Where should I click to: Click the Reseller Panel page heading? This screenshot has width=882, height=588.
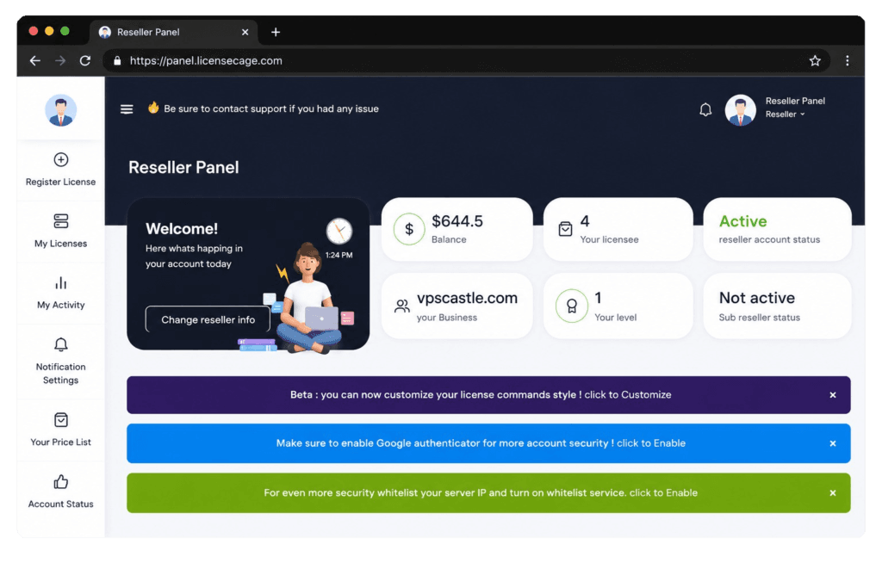point(183,167)
